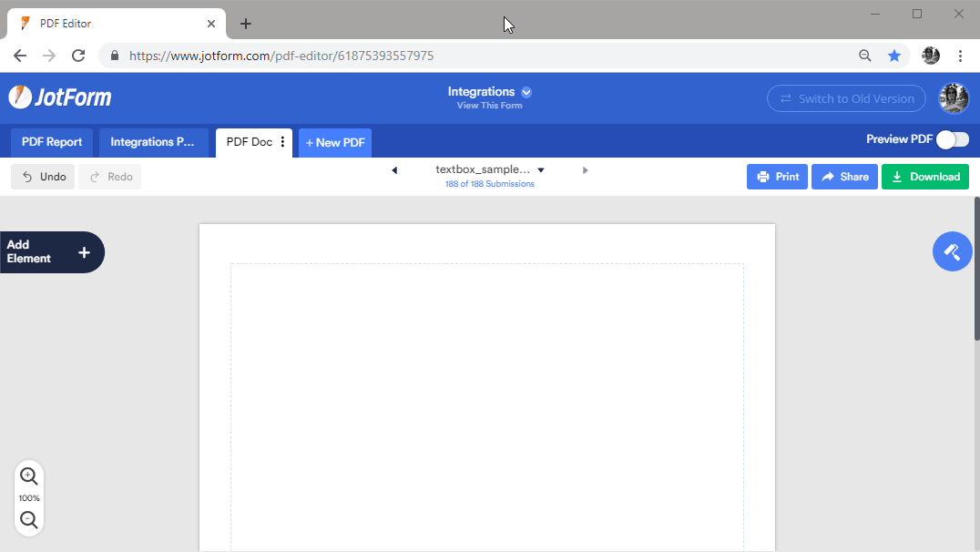Open the Chrome three-dot menu
The image size is (980, 552).
(961, 56)
